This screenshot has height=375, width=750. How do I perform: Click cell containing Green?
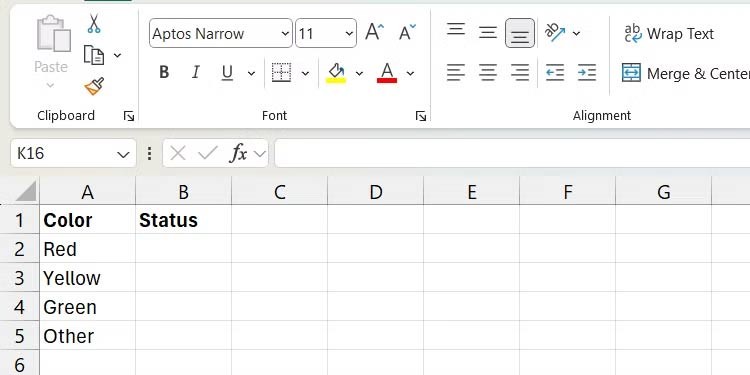(88, 307)
